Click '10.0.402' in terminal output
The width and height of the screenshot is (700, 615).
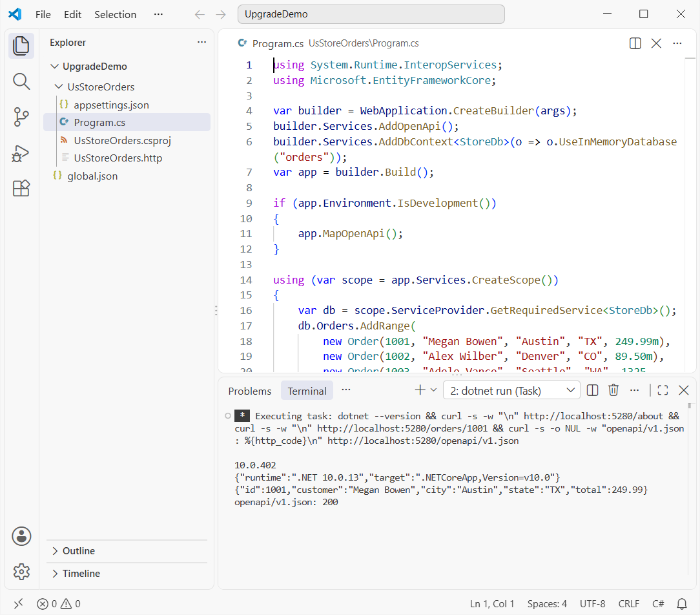coord(255,465)
